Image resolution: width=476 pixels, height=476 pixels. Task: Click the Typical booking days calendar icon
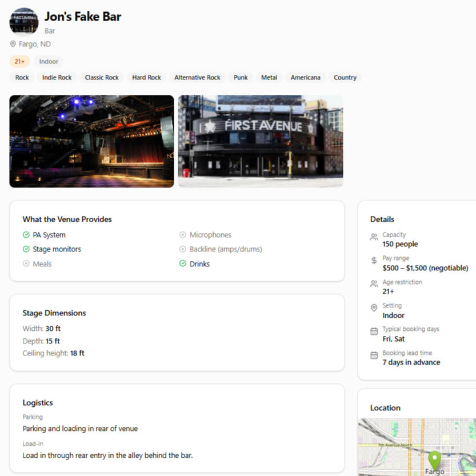[374, 331]
